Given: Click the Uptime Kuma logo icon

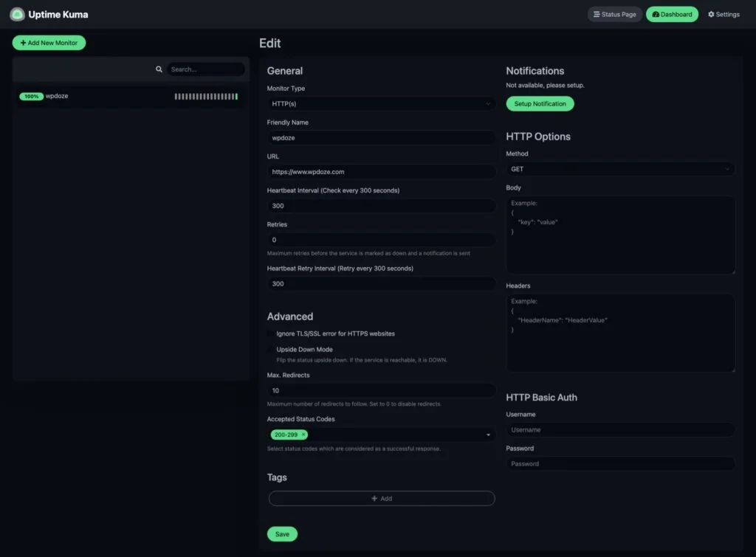Looking at the screenshot, I should pyautogui.click(x=16, y=14).
